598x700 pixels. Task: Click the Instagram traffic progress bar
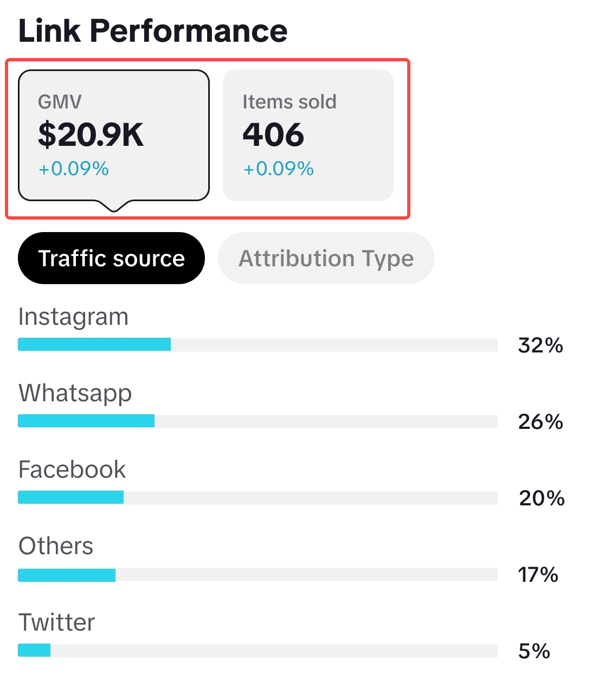pos(258,345)
